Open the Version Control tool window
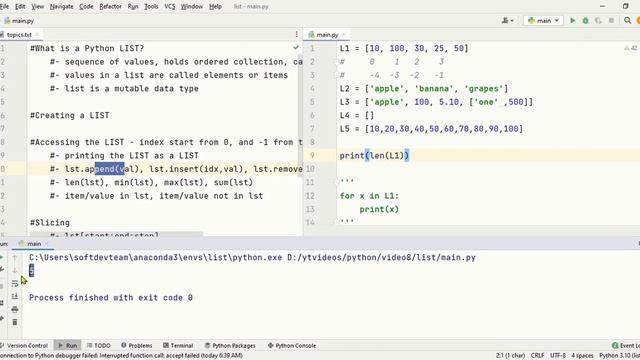640x360 pixels. 24,345
